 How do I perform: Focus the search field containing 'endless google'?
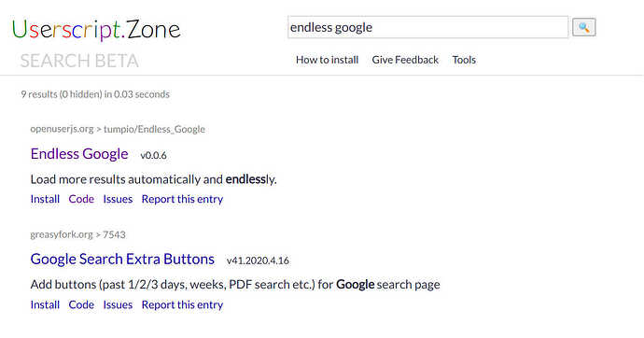click(428, 27)
